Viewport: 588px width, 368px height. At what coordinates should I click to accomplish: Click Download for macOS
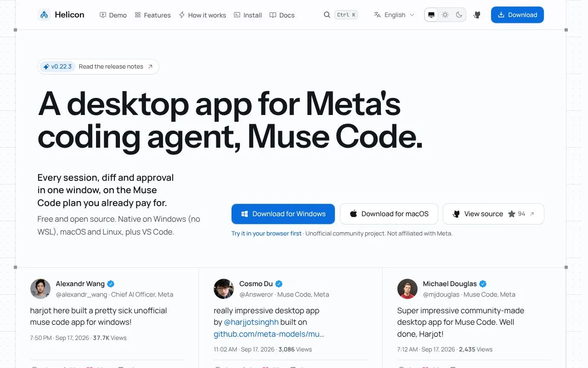(x=389, y=214)
